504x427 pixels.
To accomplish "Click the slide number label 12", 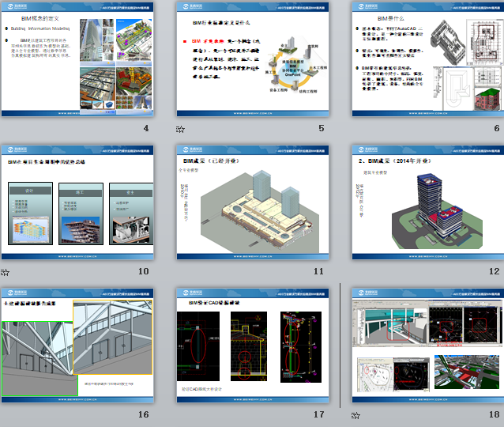I will tap(494, 271).
